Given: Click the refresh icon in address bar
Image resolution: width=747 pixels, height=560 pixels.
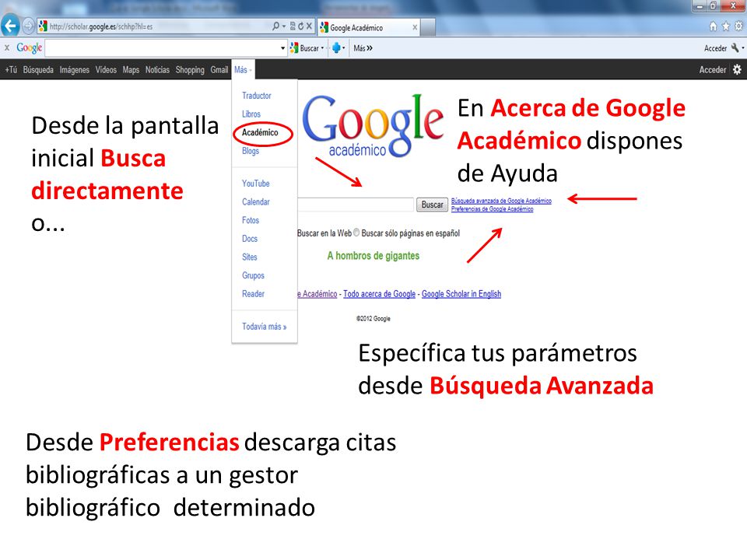Looking at the screenshot, I should click(300, 26).
